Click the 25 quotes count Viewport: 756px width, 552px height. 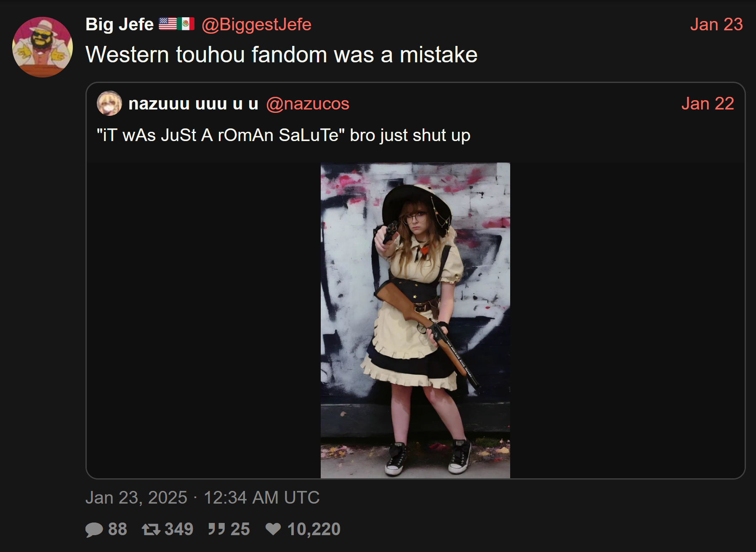tap(240, 529)
